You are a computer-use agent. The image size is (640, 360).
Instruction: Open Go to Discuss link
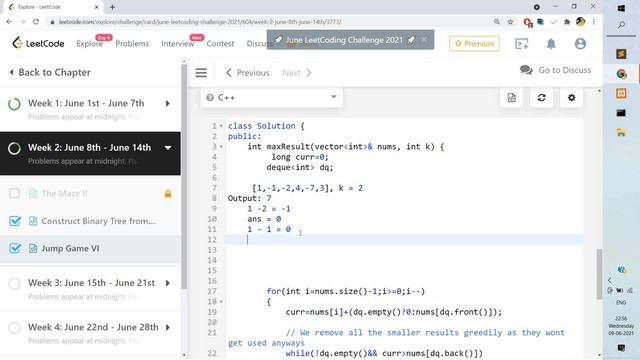(x=564, y=70)
